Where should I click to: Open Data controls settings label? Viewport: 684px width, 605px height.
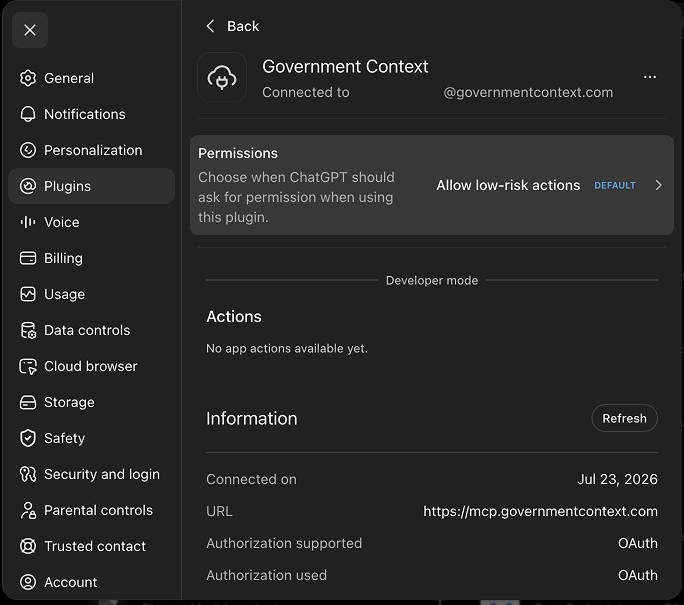87,330
